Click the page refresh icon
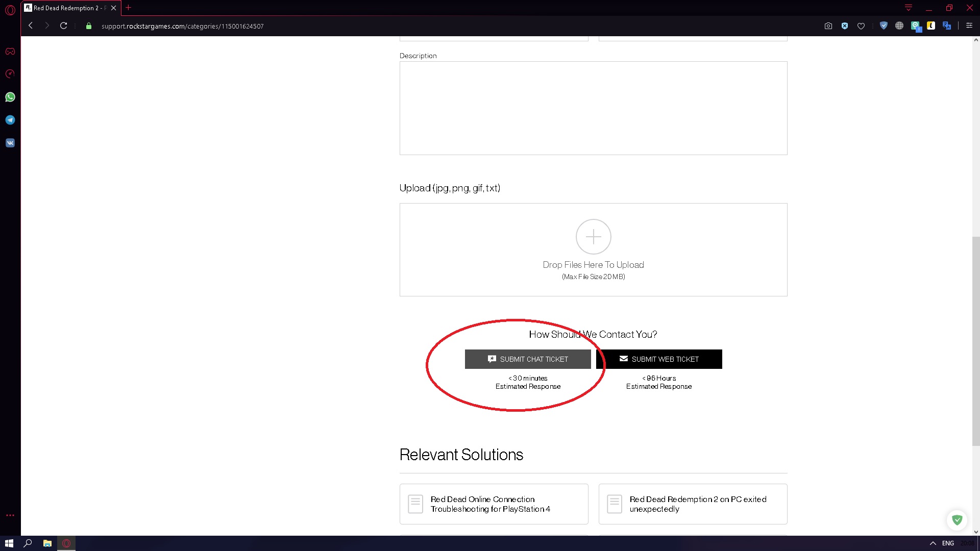This screenshot has height=551, width=980. (x=64, y=26)
